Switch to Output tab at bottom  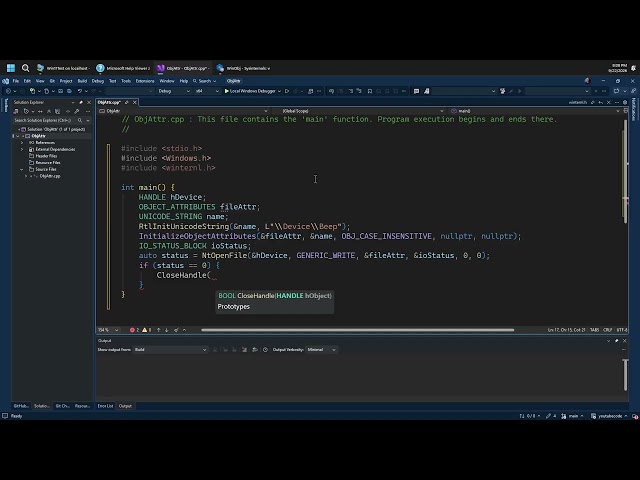(125, 406)
